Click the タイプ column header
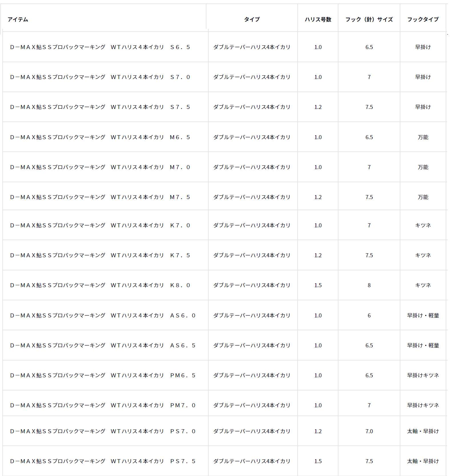Viewport: 450px width, 476px height. (252, 19)
